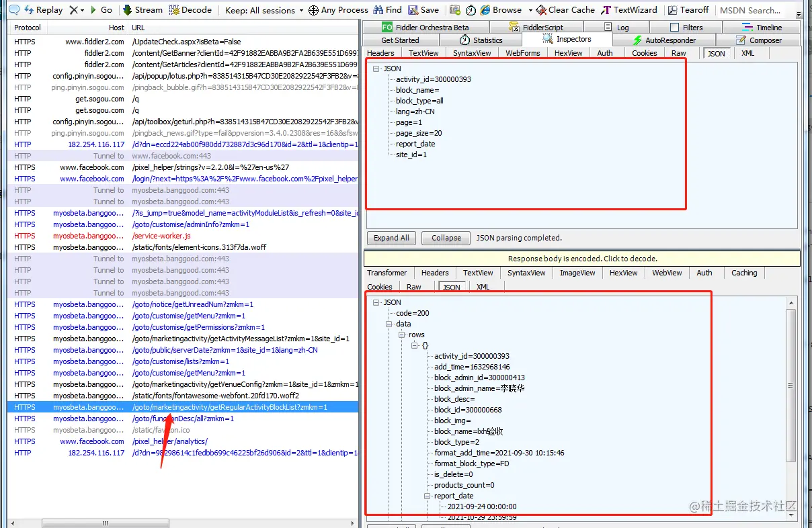The width and height of the screenshot is (812, 528).
Task: Collapse response report_date node
Action: coord(428,496)
